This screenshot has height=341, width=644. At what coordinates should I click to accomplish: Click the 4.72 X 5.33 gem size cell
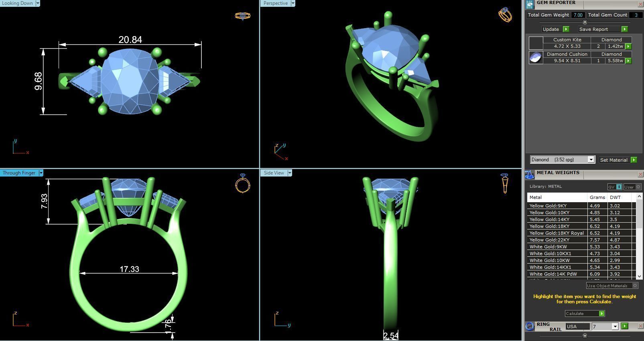pos(567,46)
